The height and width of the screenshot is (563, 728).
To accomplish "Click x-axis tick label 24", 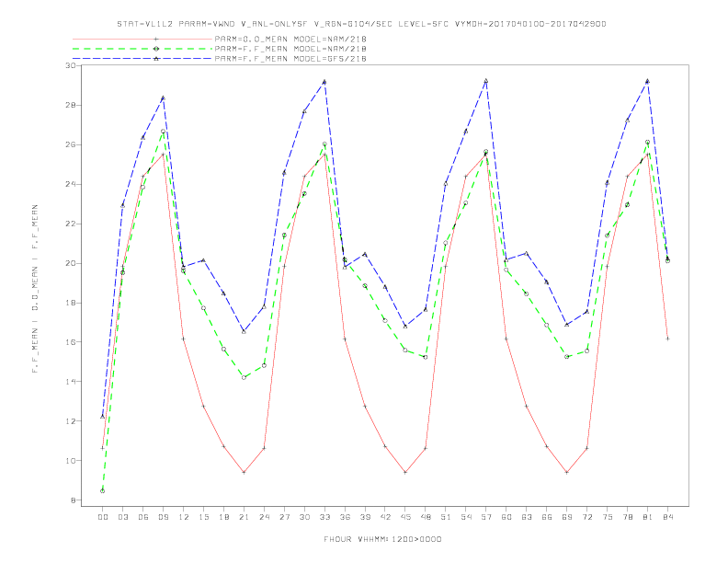I will point(264,517).
